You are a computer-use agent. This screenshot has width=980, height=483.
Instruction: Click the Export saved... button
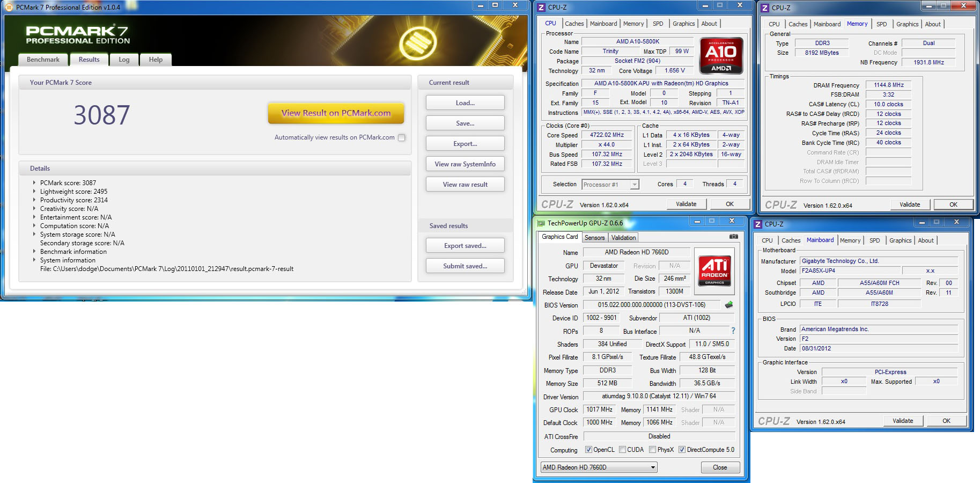click(465, 246)
